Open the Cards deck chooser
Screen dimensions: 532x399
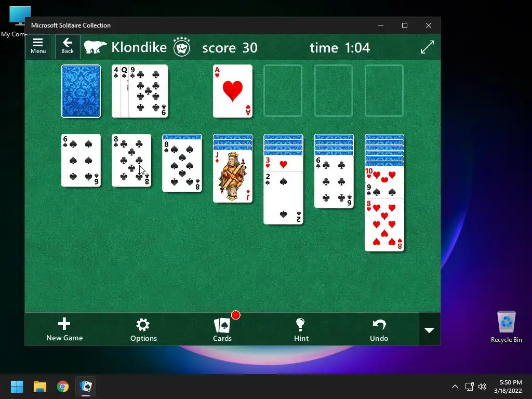click(x=222, y=329)
